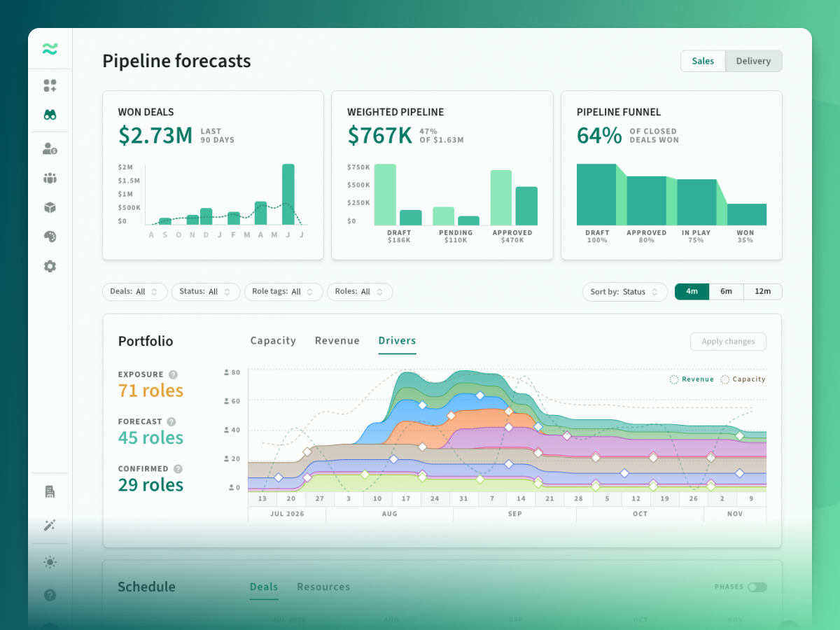Switch to Sales view
840x630 pixels.
(x=703, y=61)
